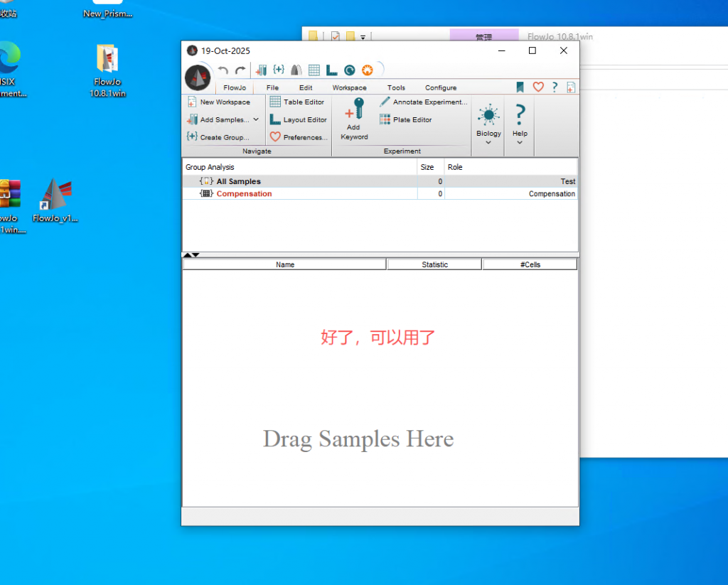728x585 pixels.
Task: Select the All Samples group row
Action: coord(238,181)
